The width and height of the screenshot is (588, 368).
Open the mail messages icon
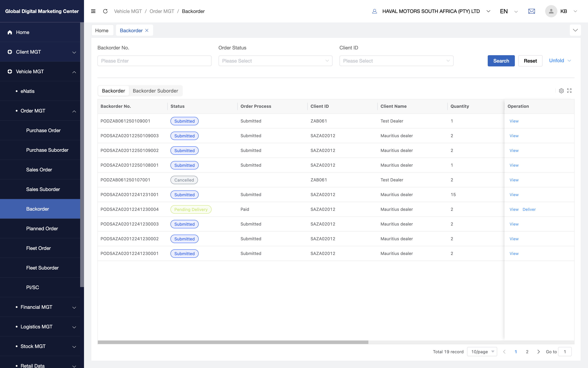[x=531, y=11]
